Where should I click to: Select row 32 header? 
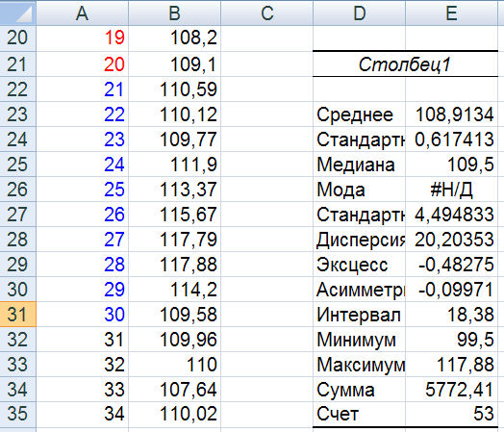coord(17,340)
